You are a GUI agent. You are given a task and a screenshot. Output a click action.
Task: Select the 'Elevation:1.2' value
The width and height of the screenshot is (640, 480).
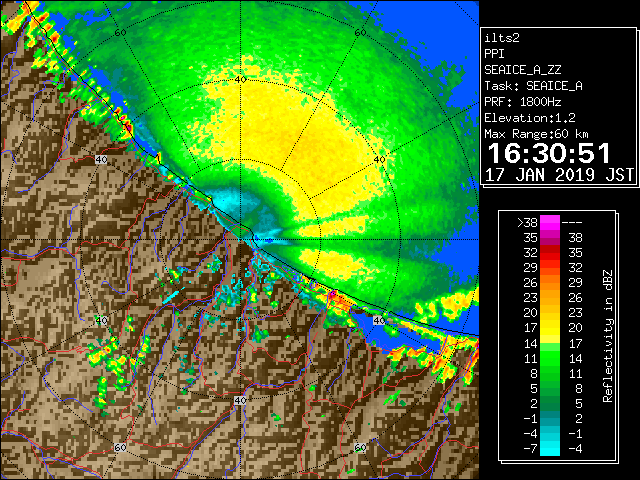pos(530,118)
